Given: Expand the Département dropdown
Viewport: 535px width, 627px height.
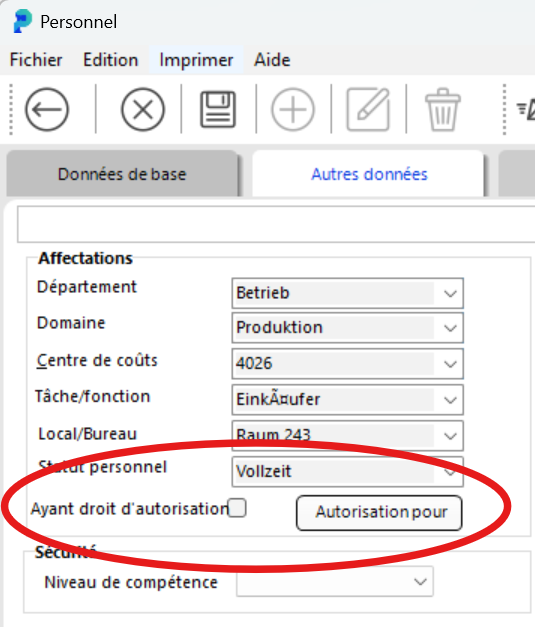Looking at the screenshot, I should 450,293.
